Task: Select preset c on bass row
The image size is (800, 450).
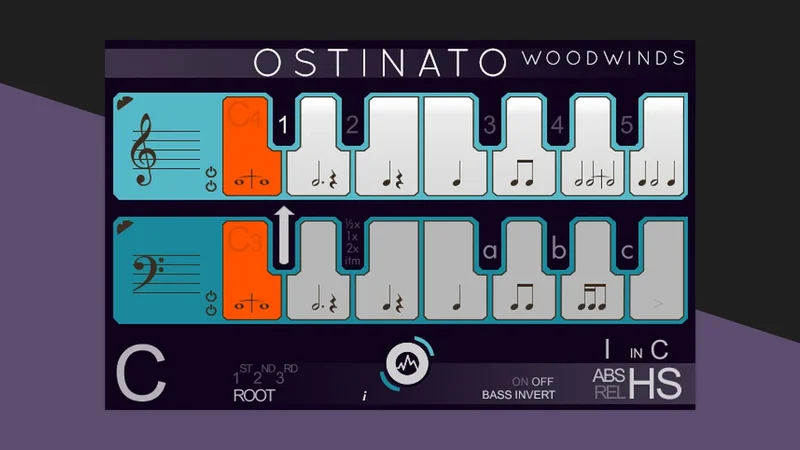Action: point(627,251)
